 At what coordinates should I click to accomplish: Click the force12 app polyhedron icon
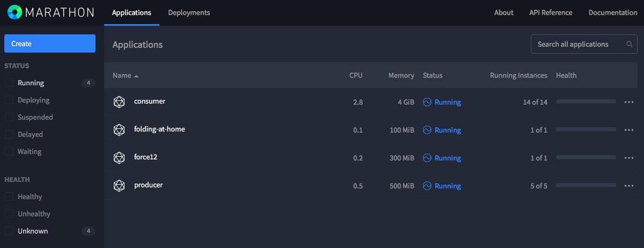119,158
